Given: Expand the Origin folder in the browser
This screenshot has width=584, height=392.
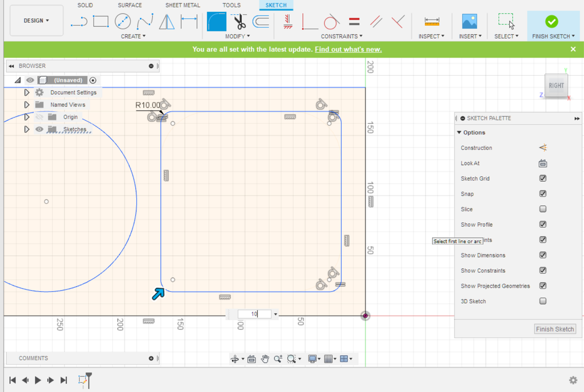Looking at the screenshot, I should (27, 116).
